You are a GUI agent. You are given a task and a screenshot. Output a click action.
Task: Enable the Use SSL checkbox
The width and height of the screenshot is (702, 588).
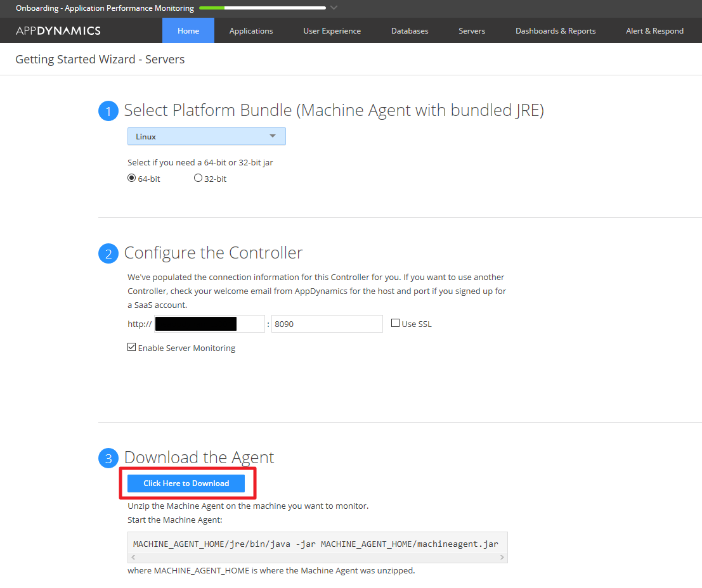pyautogui.click(x=395, y=323)
